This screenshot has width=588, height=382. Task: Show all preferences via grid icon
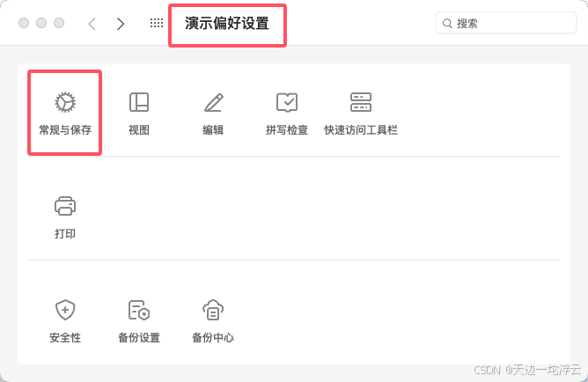coord(157,23)
